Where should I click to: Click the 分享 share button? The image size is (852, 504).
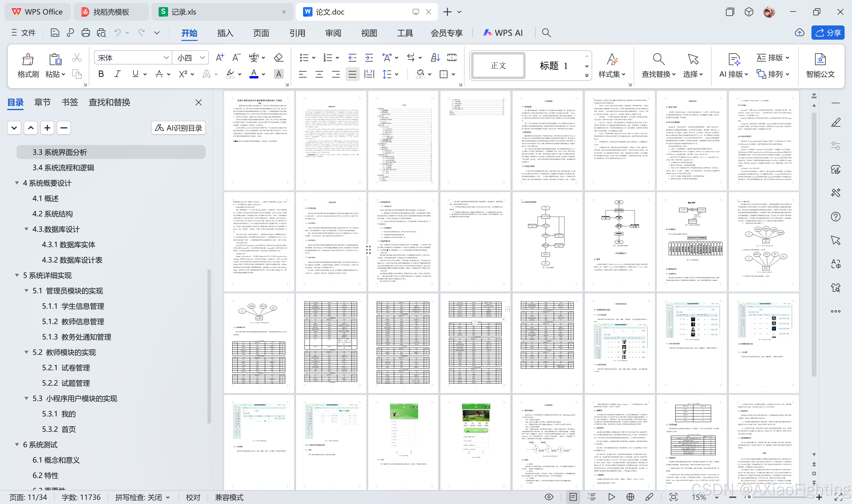tap(828, 33)
